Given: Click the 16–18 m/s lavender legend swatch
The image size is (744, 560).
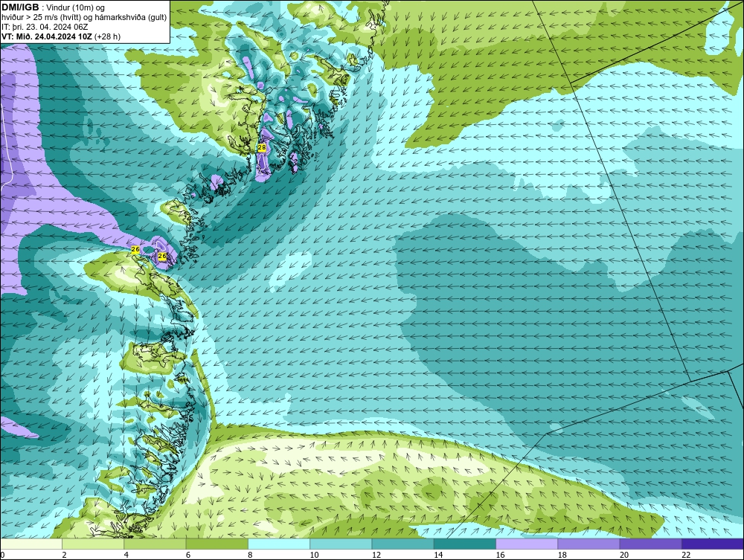Looking at the screenshot, I should click(x=527, y=544).
